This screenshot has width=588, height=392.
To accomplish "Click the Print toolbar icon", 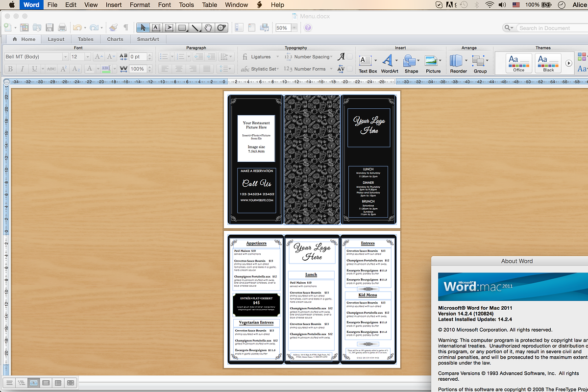I will click(x=62, y=28).
